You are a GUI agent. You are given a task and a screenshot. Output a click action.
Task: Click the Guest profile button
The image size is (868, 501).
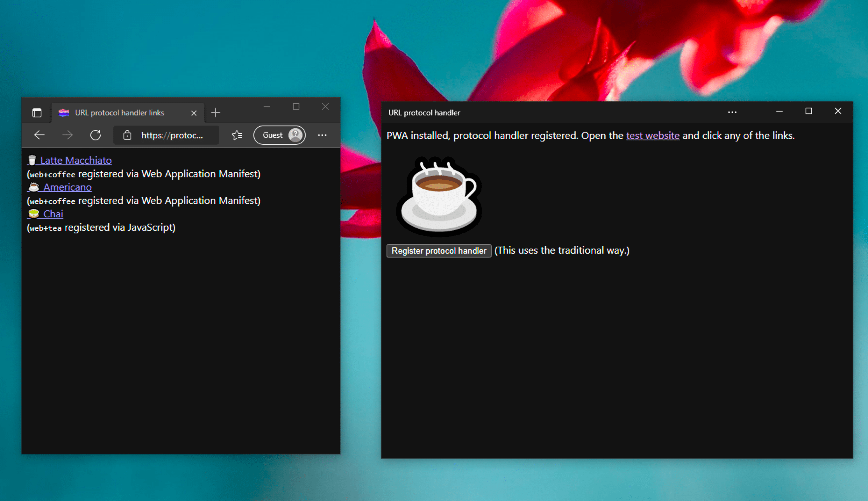[280, 135]
